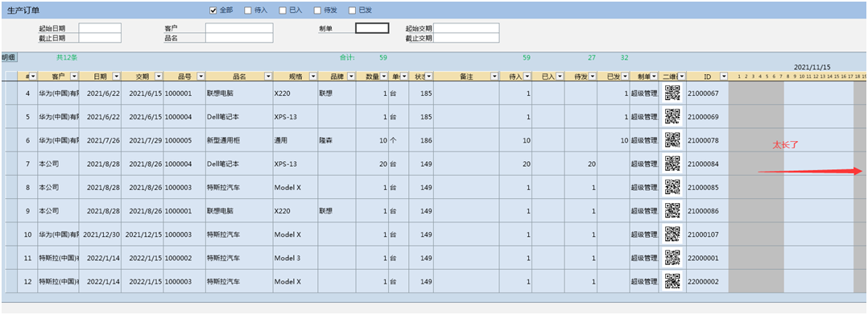Click QR code for order 21000085
Screen dimensions: 868x315
[672, 187]
